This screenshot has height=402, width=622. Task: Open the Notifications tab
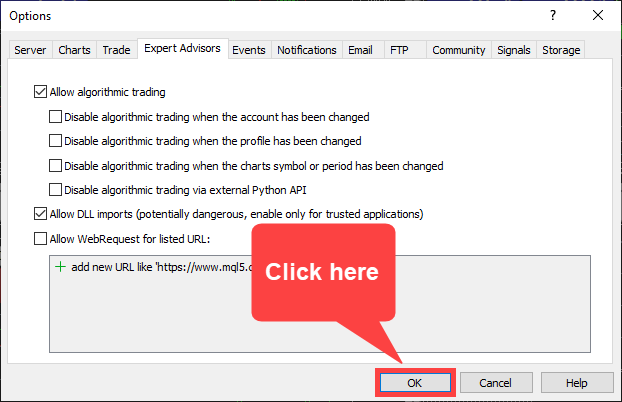coord(306,50)
